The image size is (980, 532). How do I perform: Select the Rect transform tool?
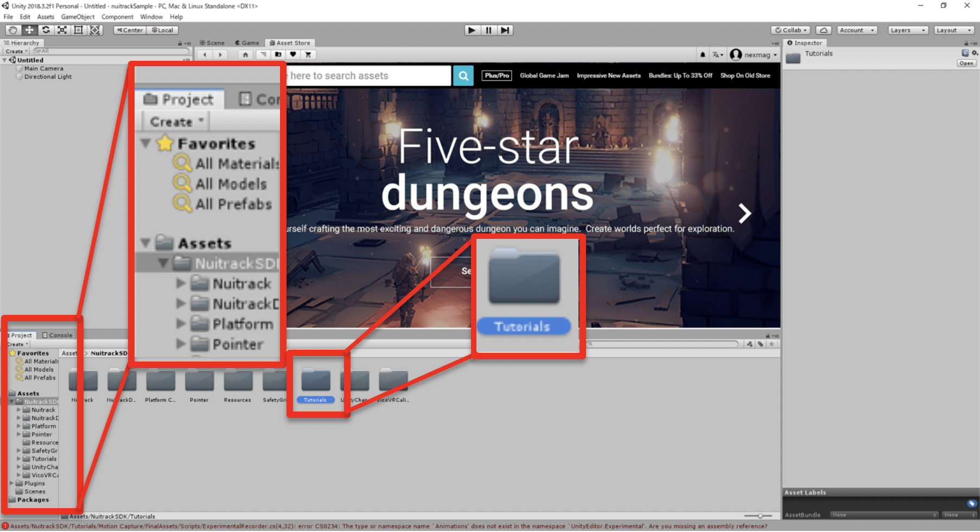[x=78, y=30]
